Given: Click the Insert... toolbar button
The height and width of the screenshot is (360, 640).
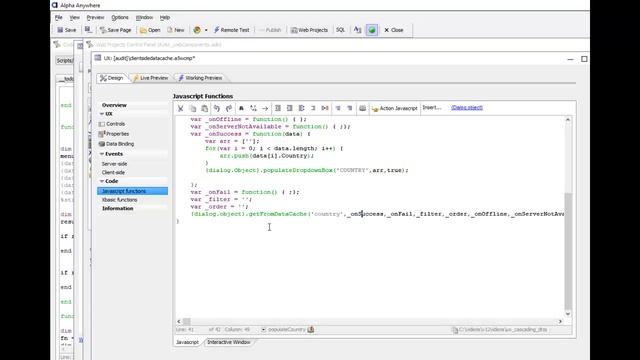Looking at the screenshot, I should point(432,108).
